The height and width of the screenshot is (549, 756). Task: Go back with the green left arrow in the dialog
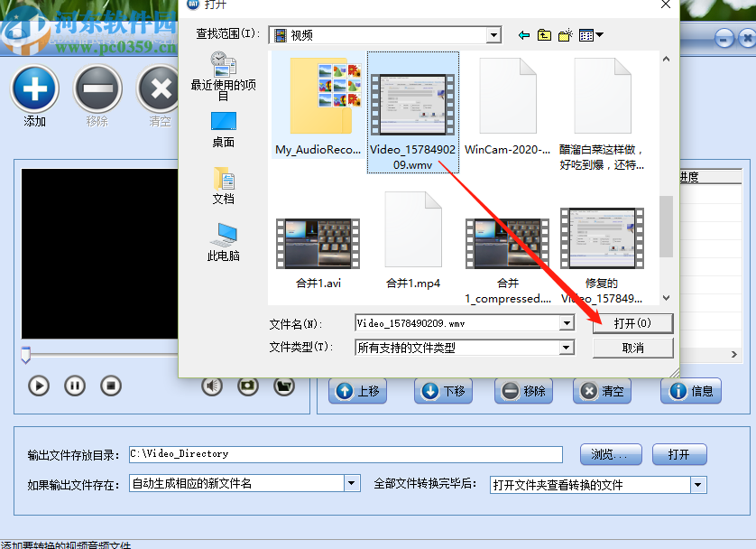[524, 35]
